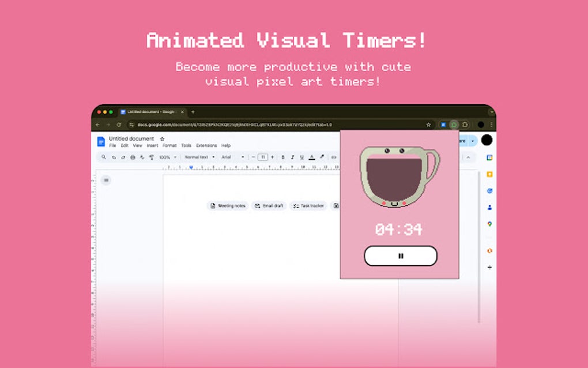
Task: Pause the pixel art coffee timer
Action: [x=401, y=256]
